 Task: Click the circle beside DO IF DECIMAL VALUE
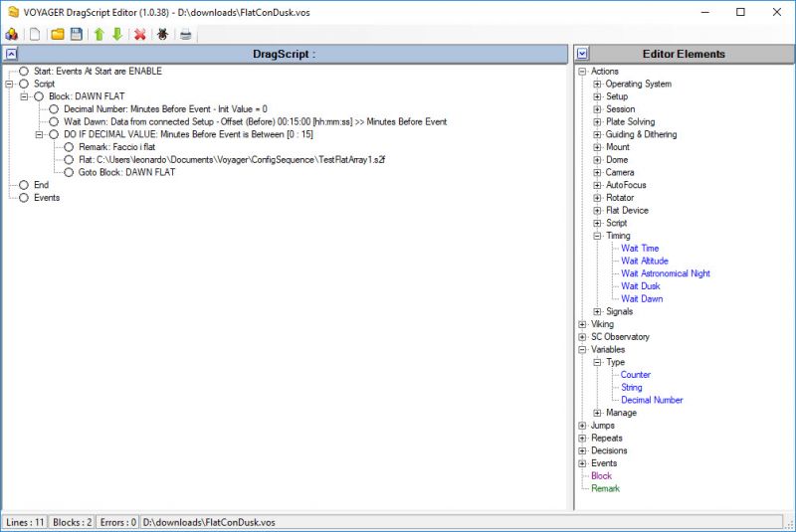[54, 134]
